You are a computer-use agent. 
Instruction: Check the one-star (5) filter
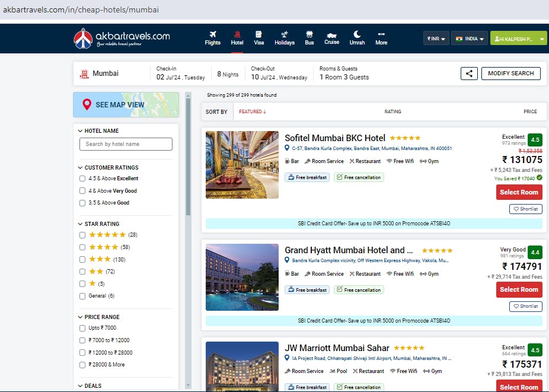(x=82, y=283)
